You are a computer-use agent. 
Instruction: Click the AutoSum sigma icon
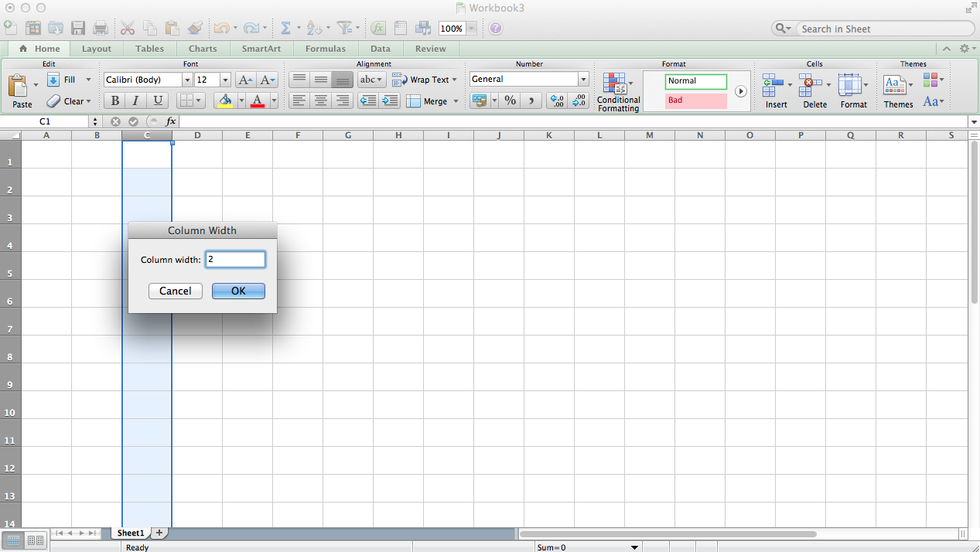[285, 28]
